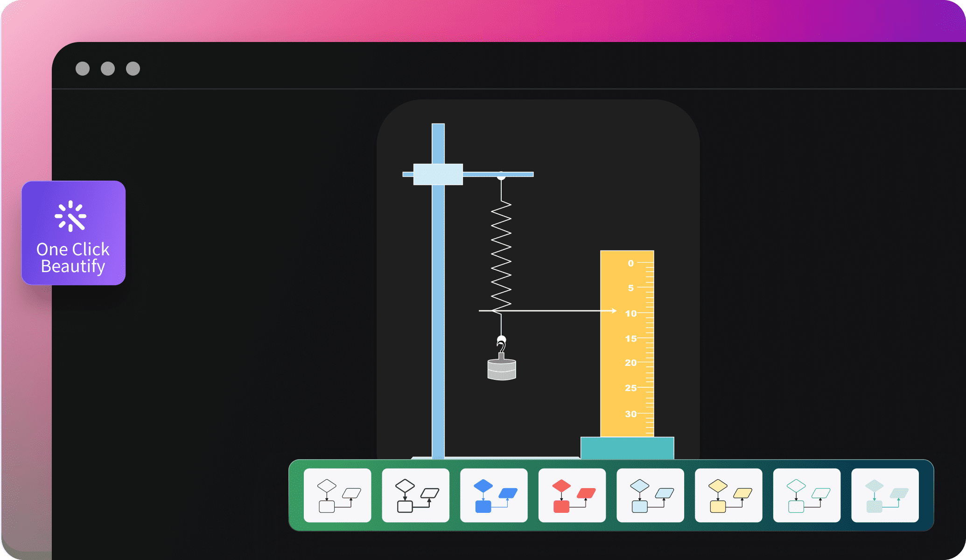Screen dimensions: 966x560
Task: Choose the yellow filled flowchart theme
Action: (x=728, y=495)
